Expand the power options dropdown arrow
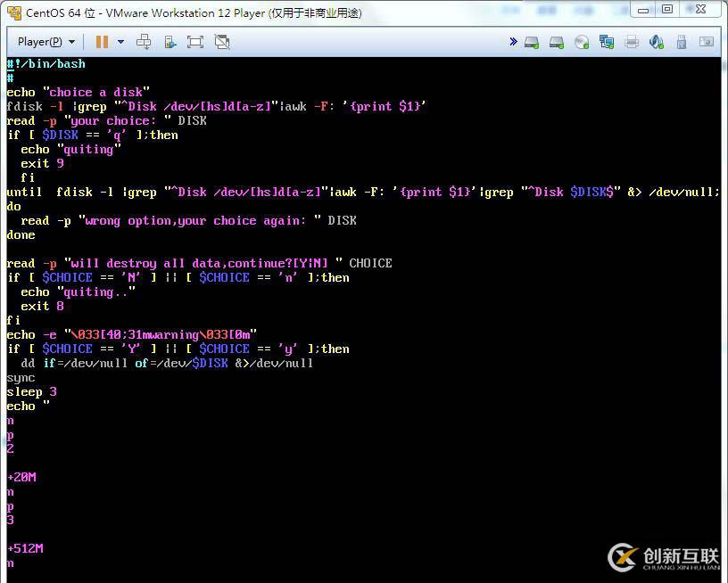 [x=120, y=42]
